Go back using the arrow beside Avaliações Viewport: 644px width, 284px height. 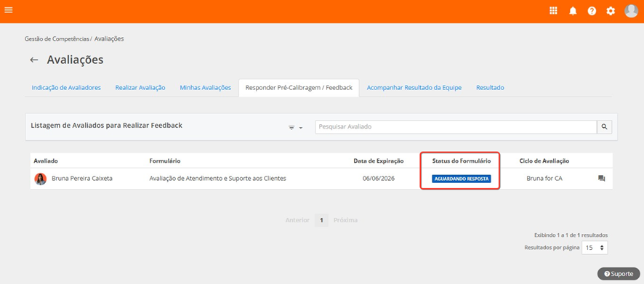34,60
